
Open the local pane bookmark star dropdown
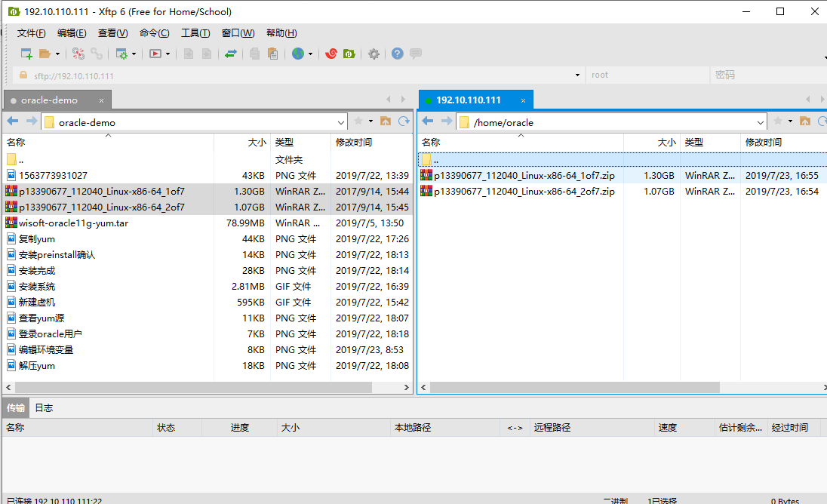pos(370,121)
